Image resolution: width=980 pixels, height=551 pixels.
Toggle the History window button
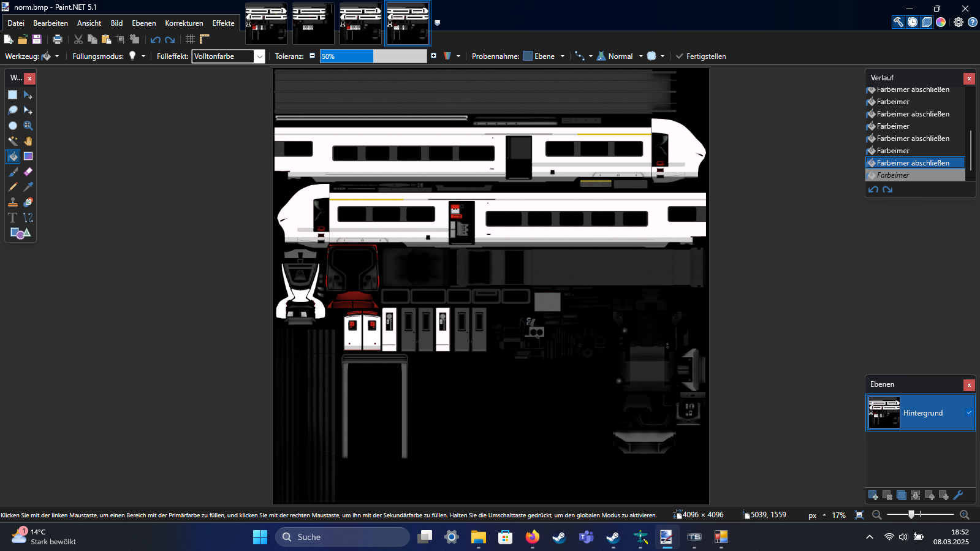tap(913, 22)
